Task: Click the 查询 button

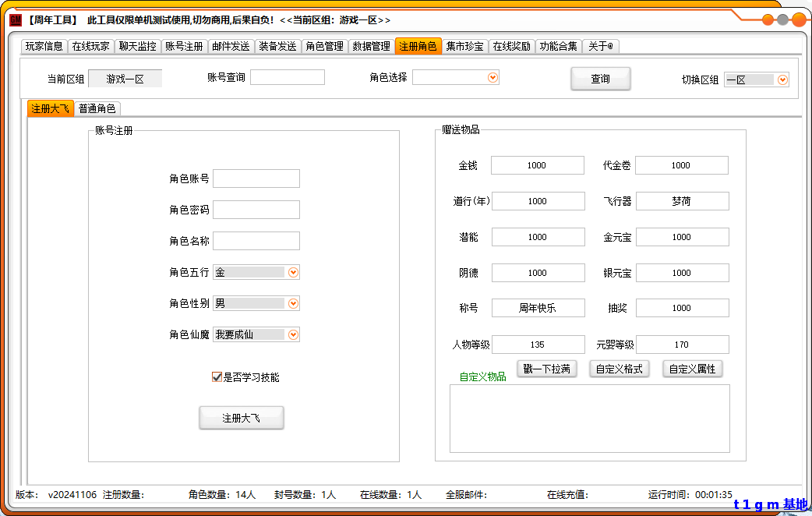Action: pyautogui.click(x=600, y=79)
